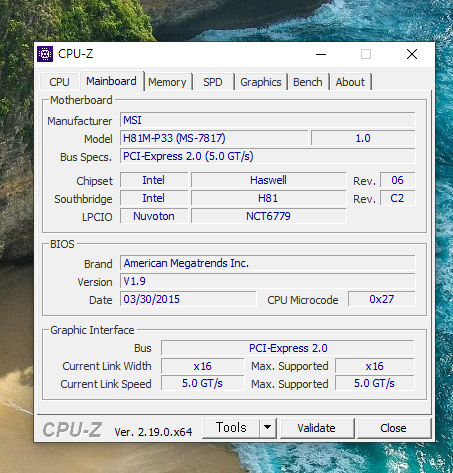Click Current Link Width x16 field
The image size is (453, 473).
tap(203, 366)
